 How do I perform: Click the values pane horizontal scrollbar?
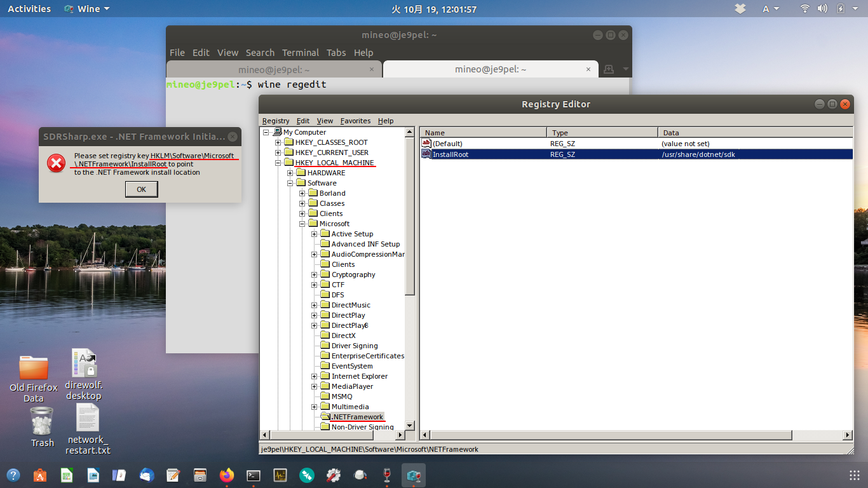636,435
